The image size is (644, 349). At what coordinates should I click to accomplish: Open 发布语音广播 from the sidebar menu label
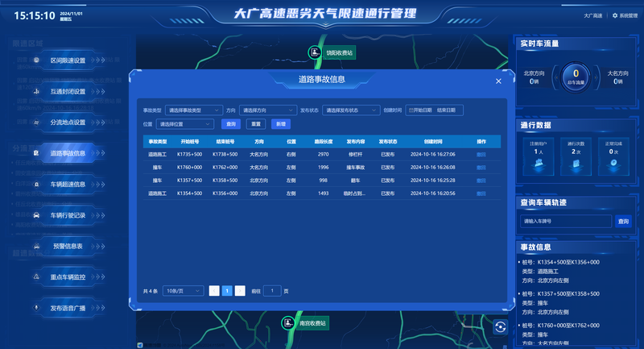tap(68, 308)
